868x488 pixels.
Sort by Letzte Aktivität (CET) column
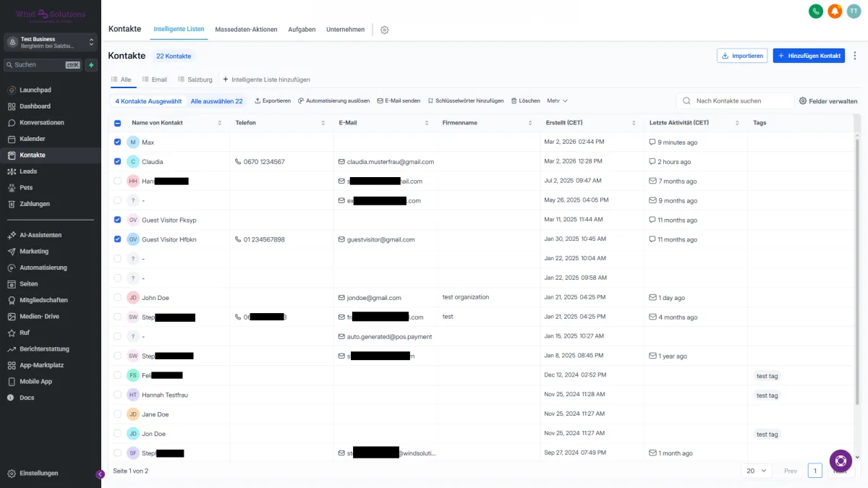click(737, 123)
